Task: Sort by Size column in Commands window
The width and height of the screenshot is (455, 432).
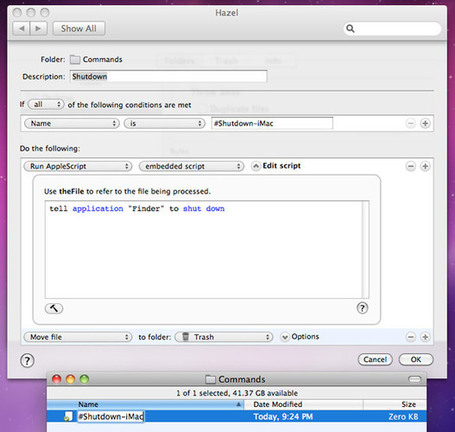Action: pyautogui.click(x=395, y=404)
